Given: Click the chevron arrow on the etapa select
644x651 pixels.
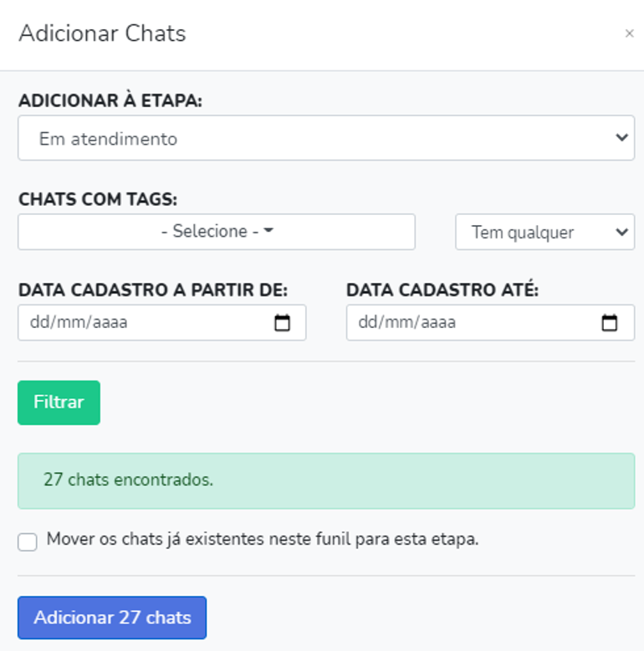Looking at the screenshot, I should click(621, 137).
